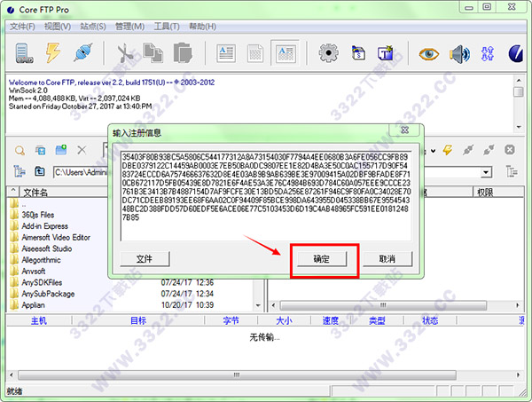The image size is (532, 402).
Task: Open settings gear icon in toolbar
Action: [x=328, y=53]
